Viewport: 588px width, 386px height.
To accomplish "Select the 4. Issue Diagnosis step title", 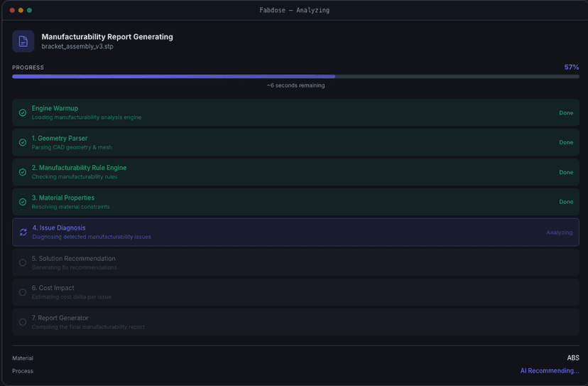I will pyautogui.click(x=59, y=228).
